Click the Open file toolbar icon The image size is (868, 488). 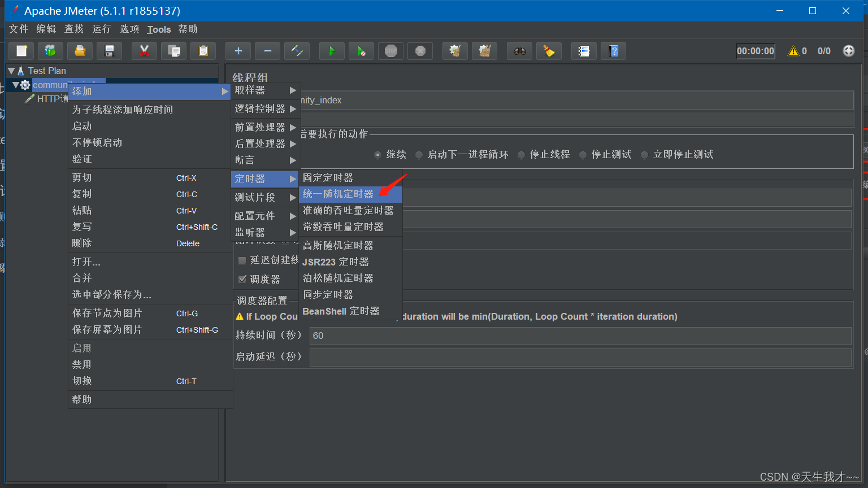coord(80,51)
